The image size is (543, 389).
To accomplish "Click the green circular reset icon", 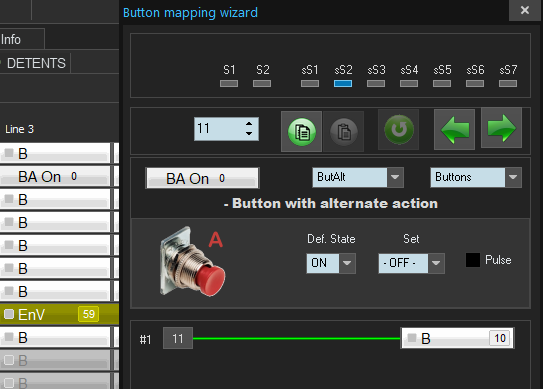I will pos(399,130).
